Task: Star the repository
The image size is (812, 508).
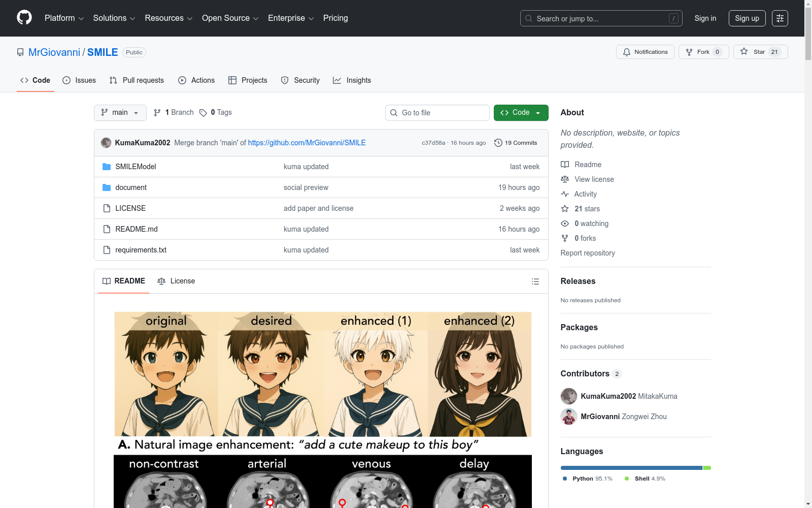Action: 760,52
